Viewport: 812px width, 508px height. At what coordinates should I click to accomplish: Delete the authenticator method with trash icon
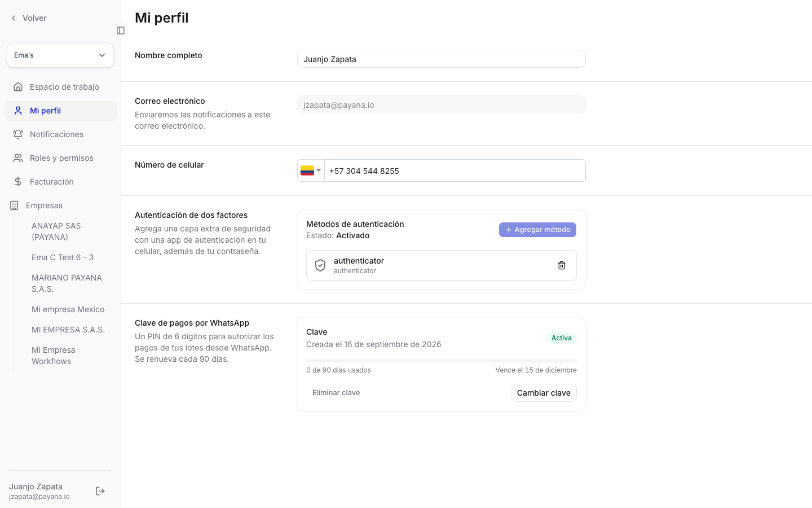(x=562, y=265)
